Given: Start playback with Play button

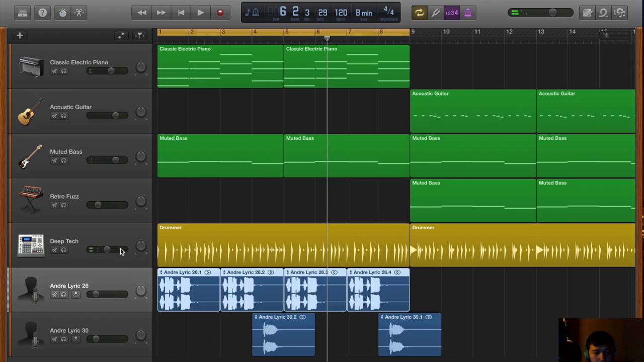Looking at the screenshot, I should point(200,13).
